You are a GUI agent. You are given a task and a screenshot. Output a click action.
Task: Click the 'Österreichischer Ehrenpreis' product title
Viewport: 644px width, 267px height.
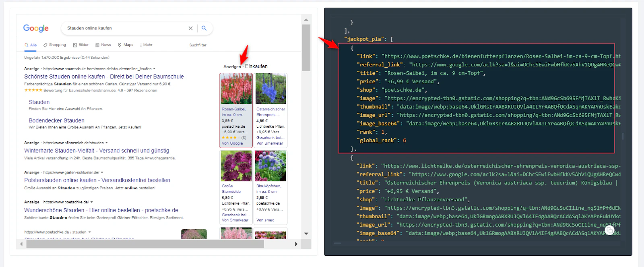pyautogui.click(x=270, y=112)
